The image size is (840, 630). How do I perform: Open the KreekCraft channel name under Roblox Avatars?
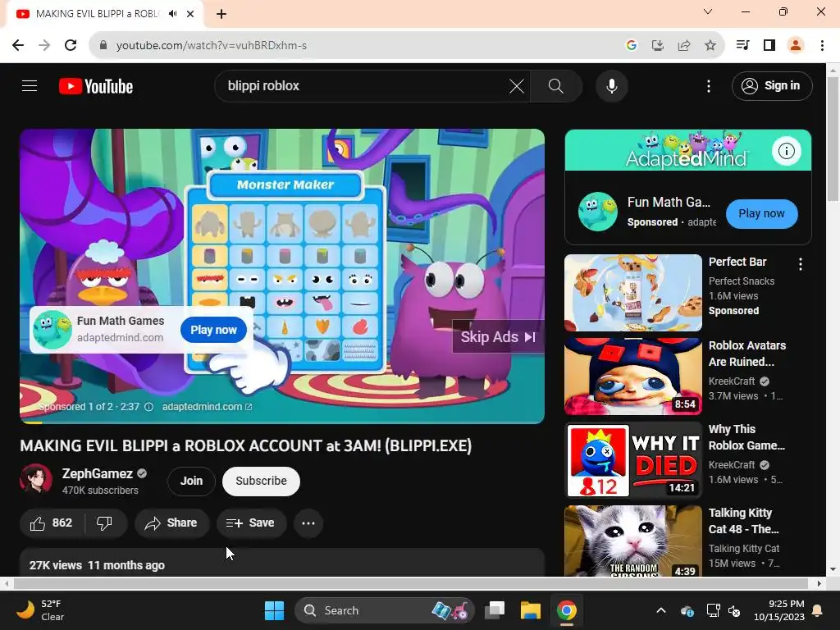[731, 381]
